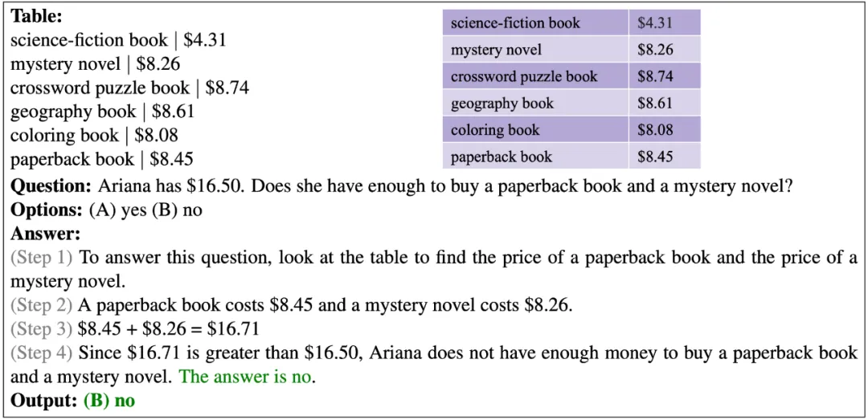Screen dimensions: 868x420
Task: Click the gray (Step 3) label
Action: (x=42, y=329)
